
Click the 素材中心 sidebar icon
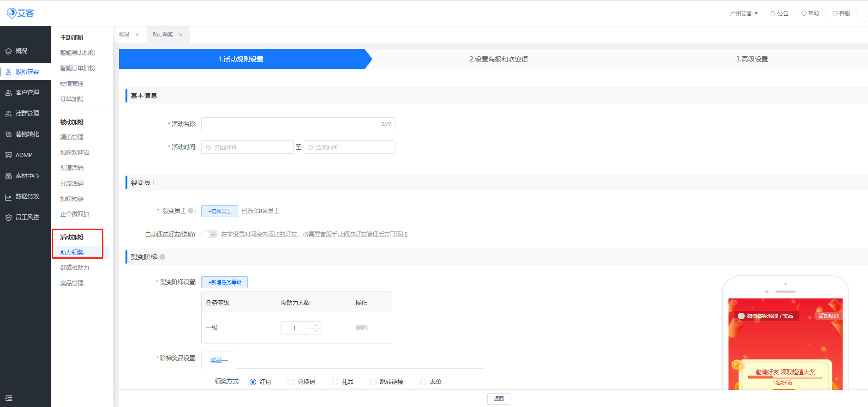(9, 176)
